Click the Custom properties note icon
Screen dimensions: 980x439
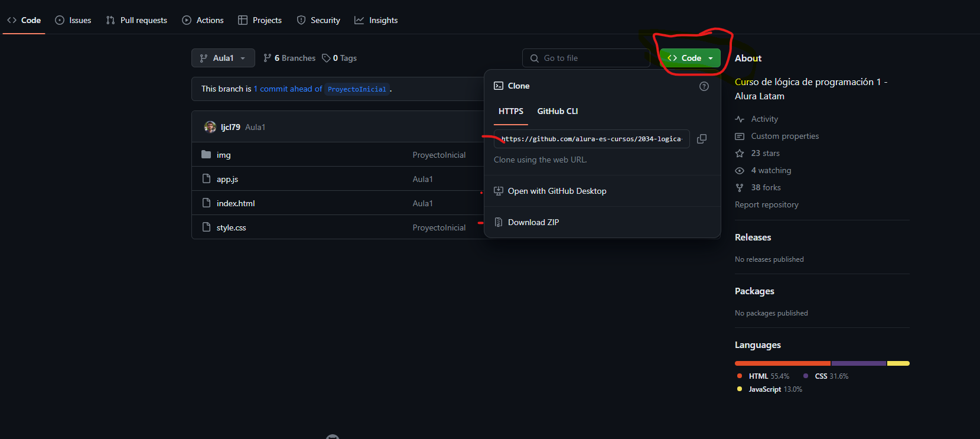(740, 136)
